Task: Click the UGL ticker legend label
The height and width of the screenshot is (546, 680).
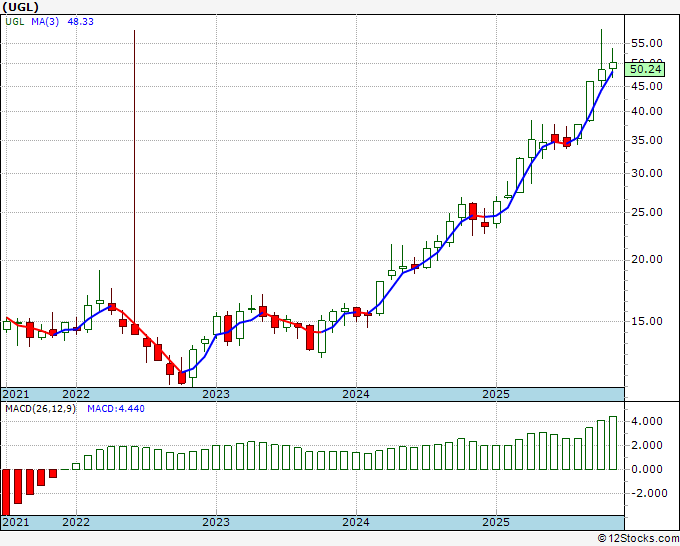Action: (x=15, y=22)
